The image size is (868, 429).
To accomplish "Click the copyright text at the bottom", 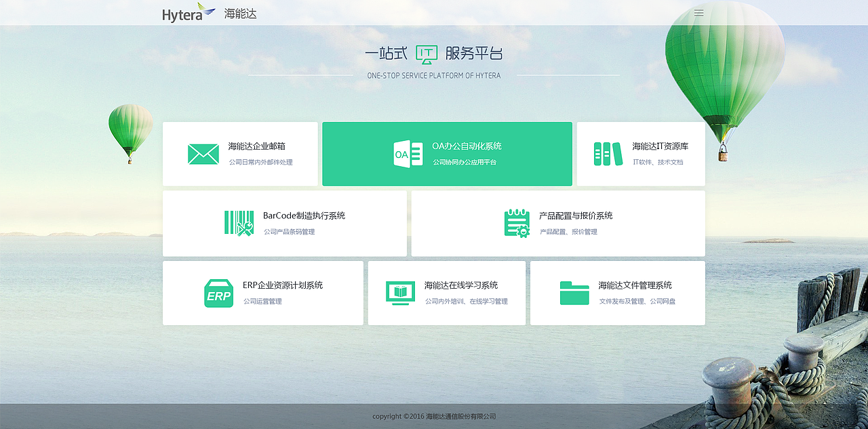I will (434, 416).
